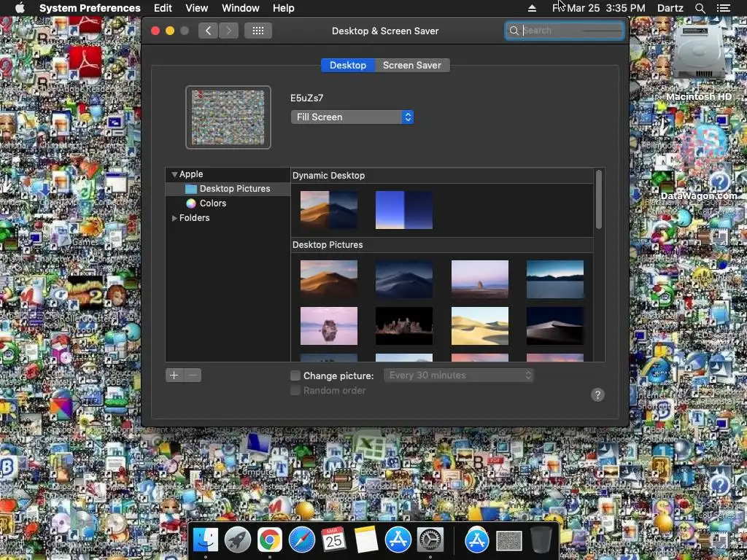Click the current desktop preview image
This screenshot has height=560, width=747.
[x=228, y=117]
